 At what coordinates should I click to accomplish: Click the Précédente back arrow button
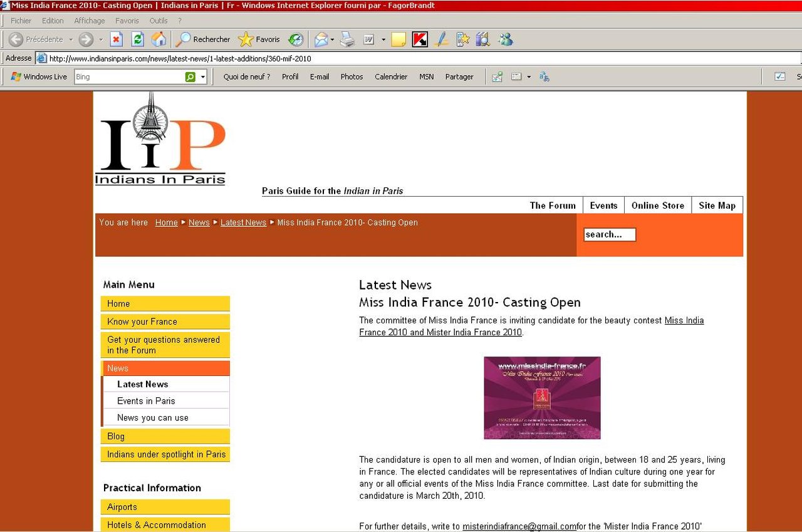click(x=36, y=39)
